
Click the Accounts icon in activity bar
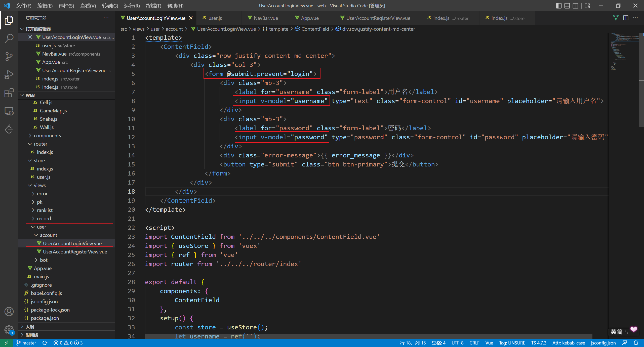(9, 312)
